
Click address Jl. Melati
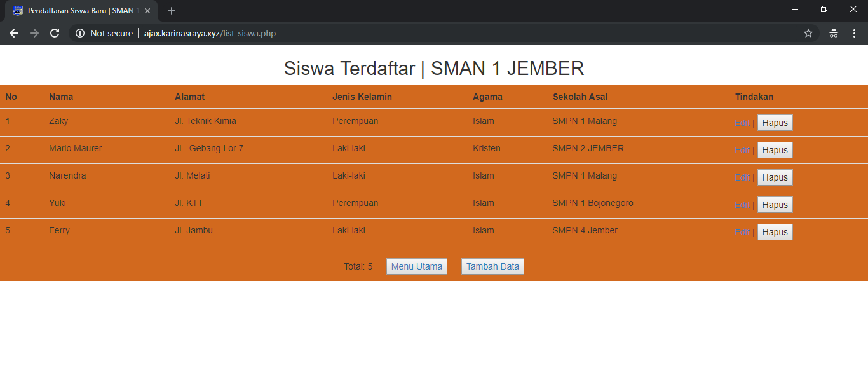[193, 175]
